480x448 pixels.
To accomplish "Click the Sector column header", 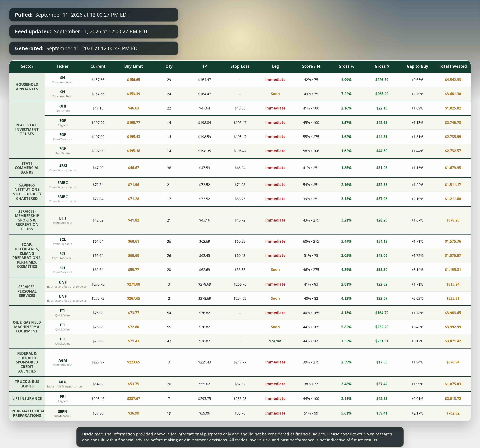I will [x=27, y=66].
